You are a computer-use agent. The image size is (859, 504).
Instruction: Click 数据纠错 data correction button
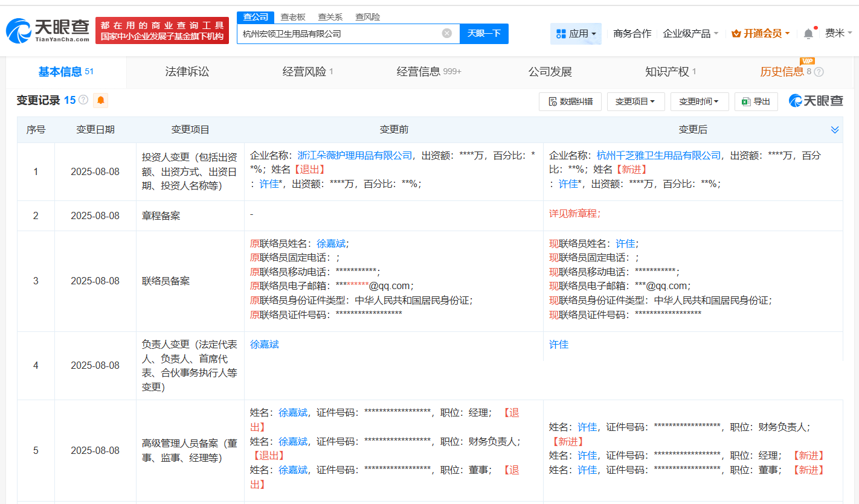click(570, 101)
